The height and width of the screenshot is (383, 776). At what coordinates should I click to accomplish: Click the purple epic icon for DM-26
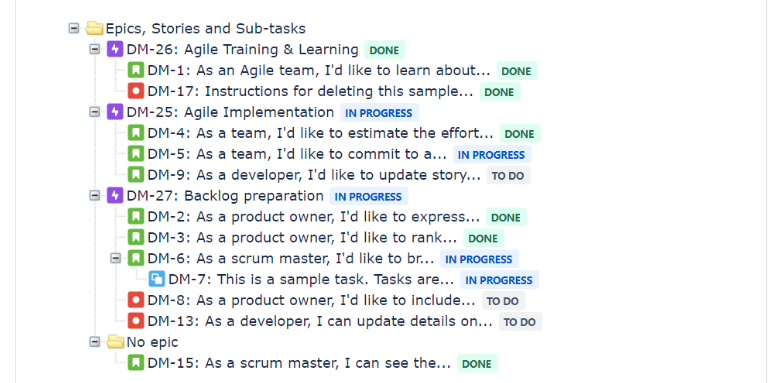pos(115,49)
